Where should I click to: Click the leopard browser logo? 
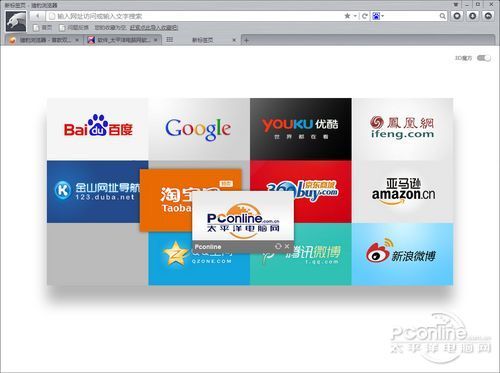point(16,21)
